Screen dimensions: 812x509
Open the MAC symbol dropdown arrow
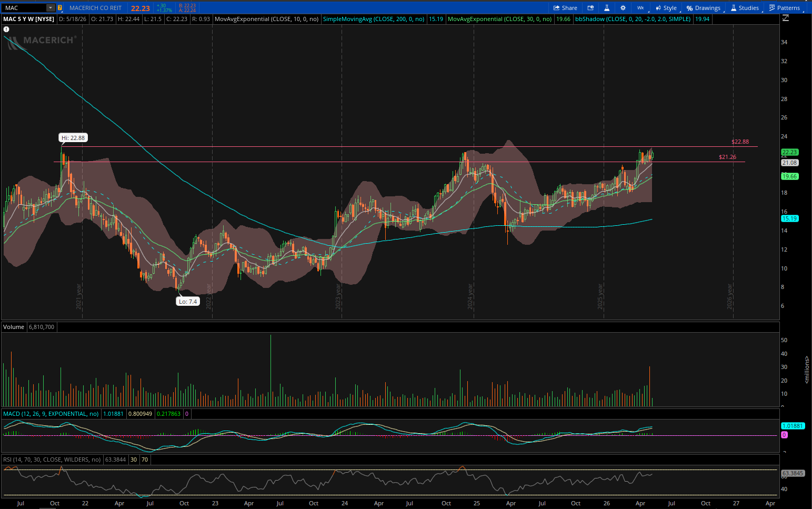point(51,8)
